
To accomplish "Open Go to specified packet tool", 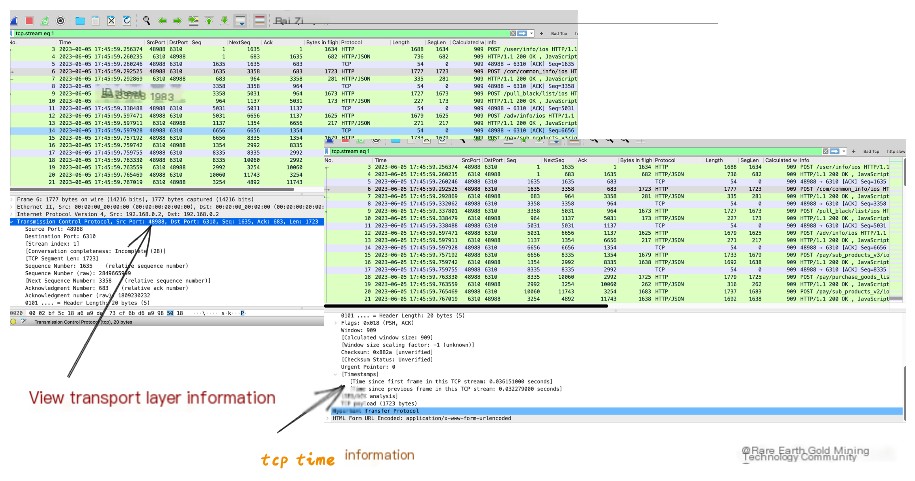I will [x=193, y=20].
